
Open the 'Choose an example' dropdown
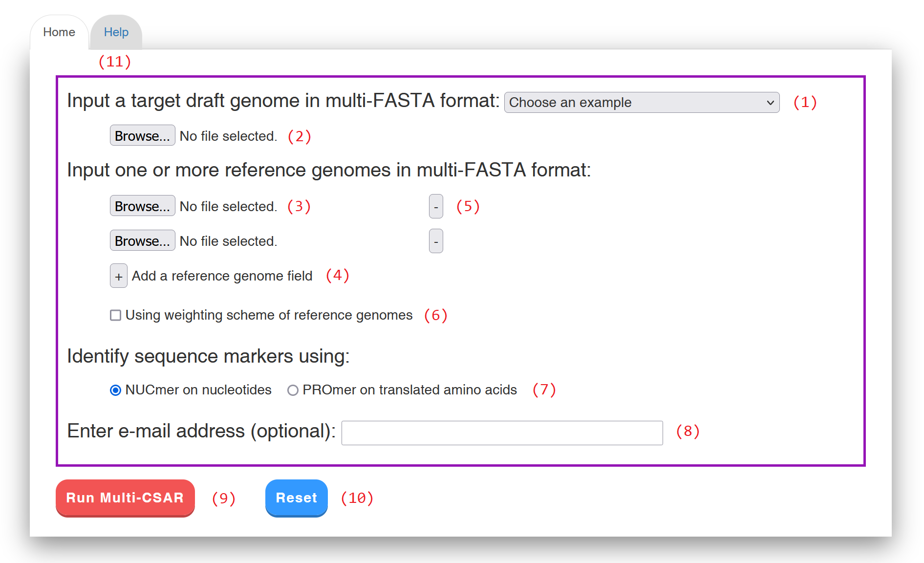pyautogui.click(x=635, y=103)
